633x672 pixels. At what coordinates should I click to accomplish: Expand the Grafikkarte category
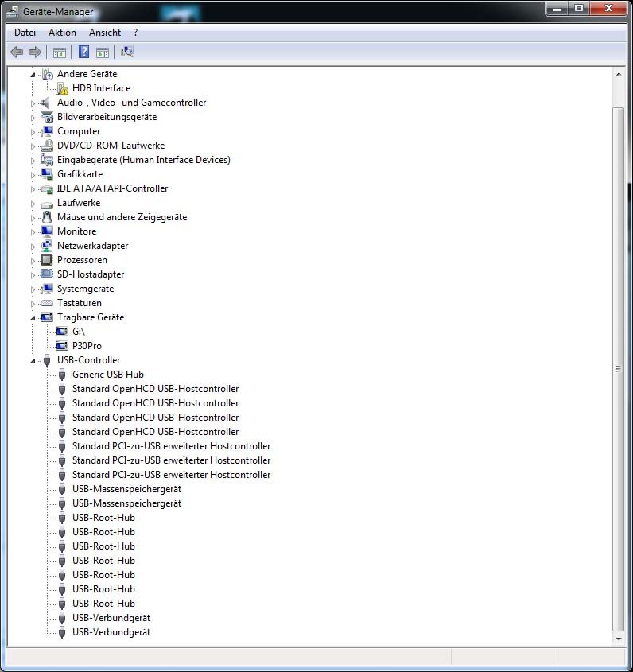[33, 174]
